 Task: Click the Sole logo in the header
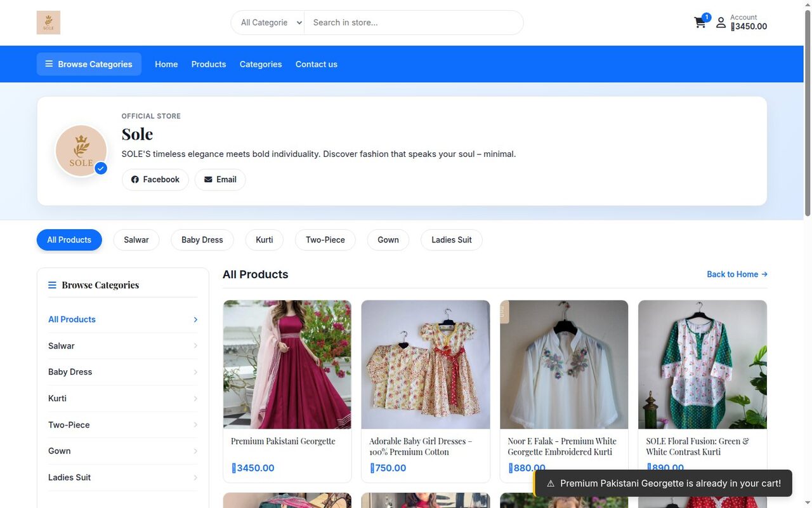click(48, 22)
